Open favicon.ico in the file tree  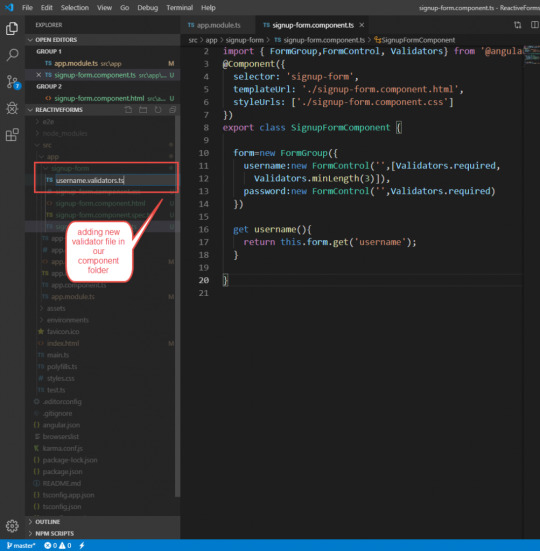(63, 332)
